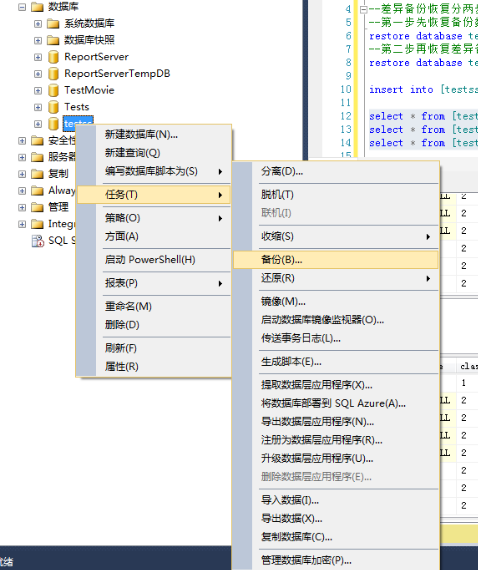Choose 删除(D) in the context menu

[x=154, y=325]
